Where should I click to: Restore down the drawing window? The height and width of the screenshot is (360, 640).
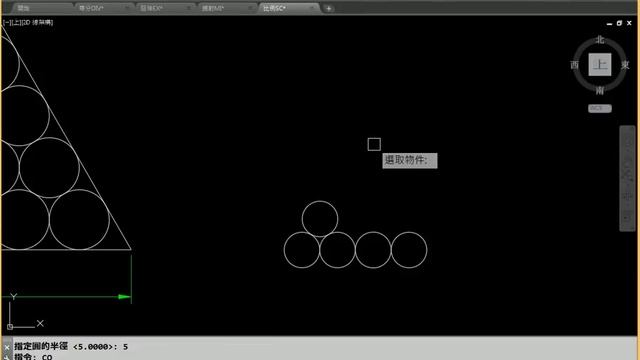(619, 24)
